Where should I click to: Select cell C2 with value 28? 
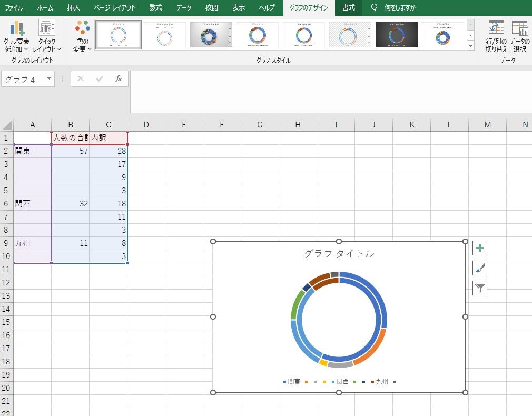coord(109,151)
